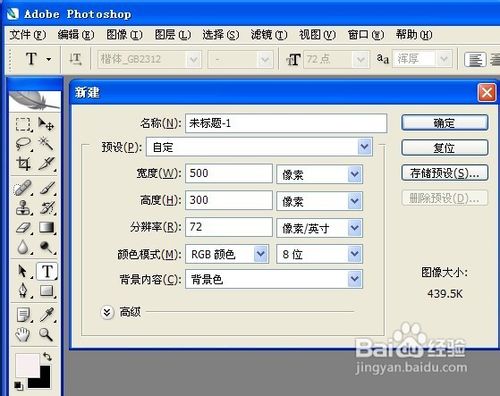Open the font style dropdown
Image resolution: width=500 pixels, height=396 pixels.
coord(265,60)
